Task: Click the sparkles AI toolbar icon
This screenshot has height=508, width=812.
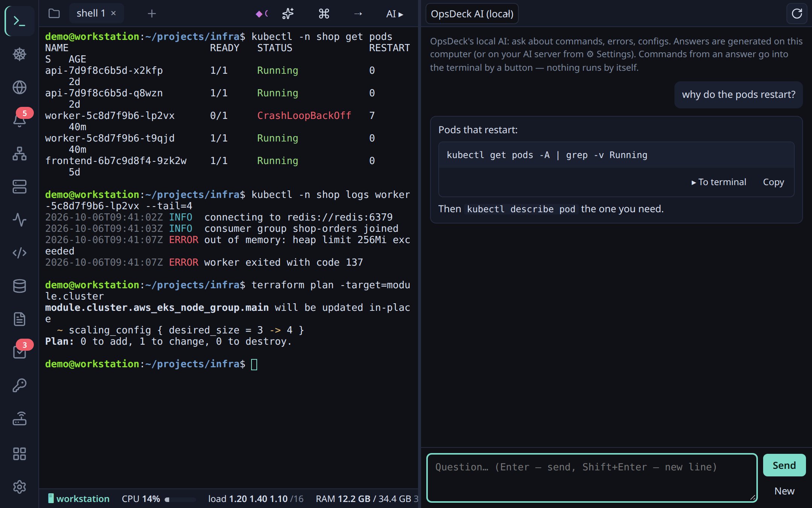Action: pos(288,14)
